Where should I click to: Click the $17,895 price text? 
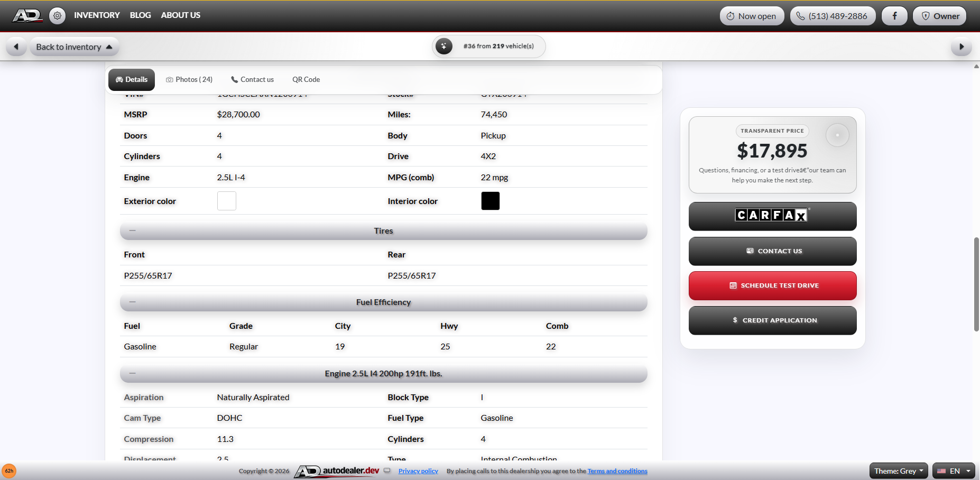[772, 151]
